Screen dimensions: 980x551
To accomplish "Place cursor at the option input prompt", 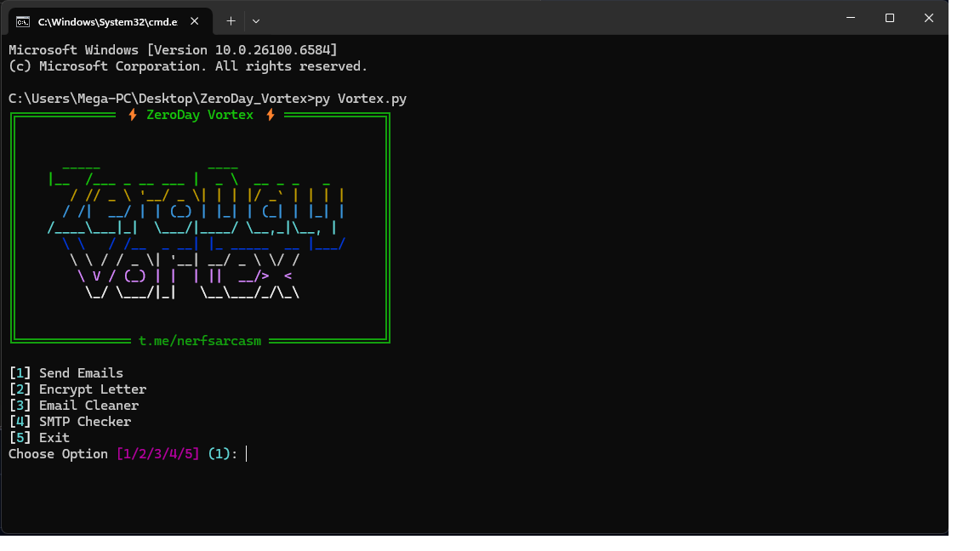I will [x=247, y=454].
